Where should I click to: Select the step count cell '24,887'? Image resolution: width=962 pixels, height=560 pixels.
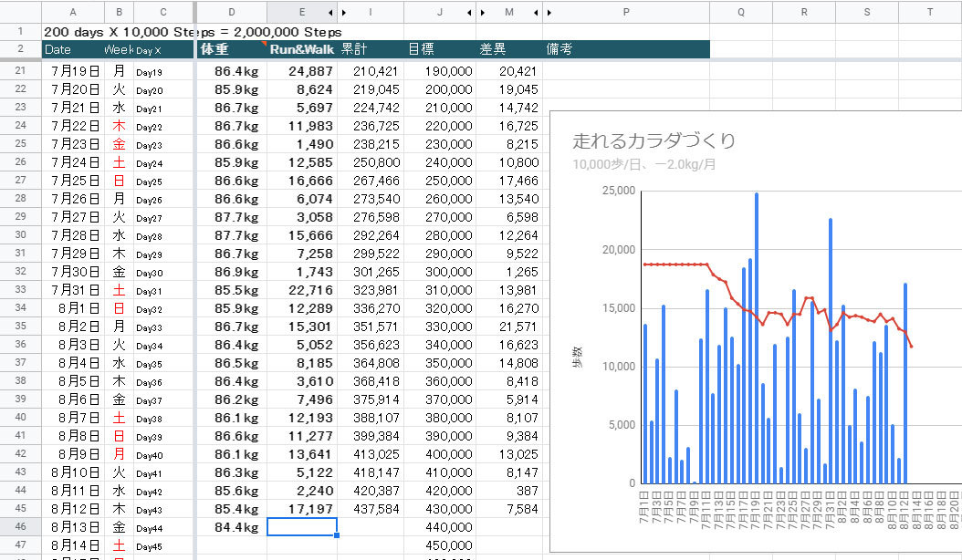302,71
